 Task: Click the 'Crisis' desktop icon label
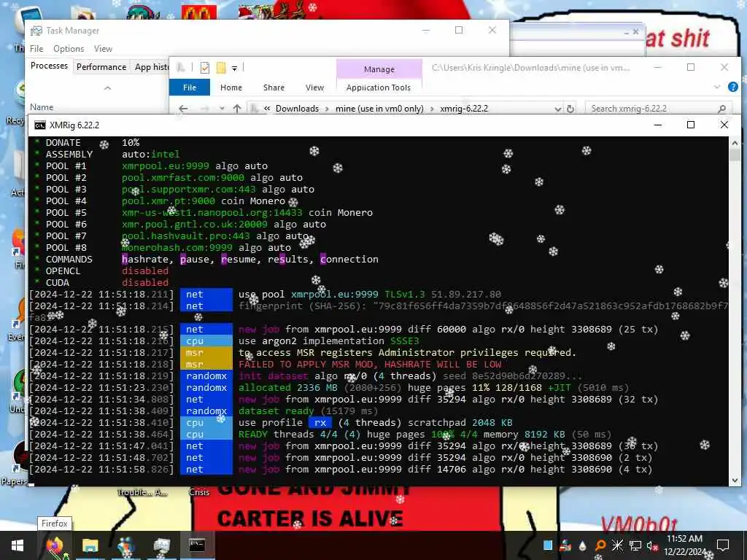199,492
